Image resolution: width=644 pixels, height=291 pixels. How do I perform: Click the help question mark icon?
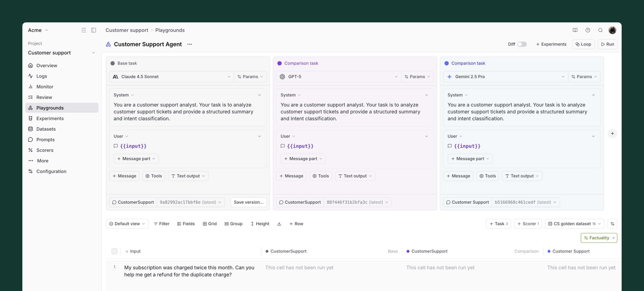coord(587,30)
